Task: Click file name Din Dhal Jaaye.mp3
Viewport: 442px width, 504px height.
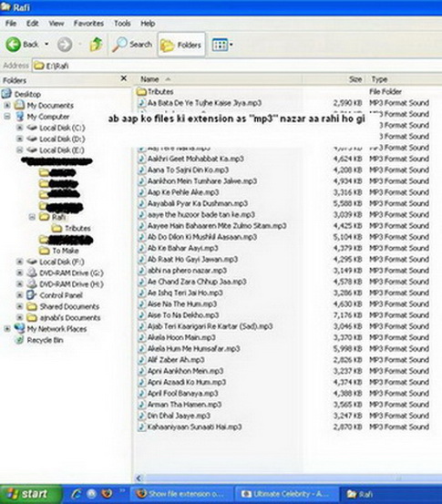Action: (179, 416)
